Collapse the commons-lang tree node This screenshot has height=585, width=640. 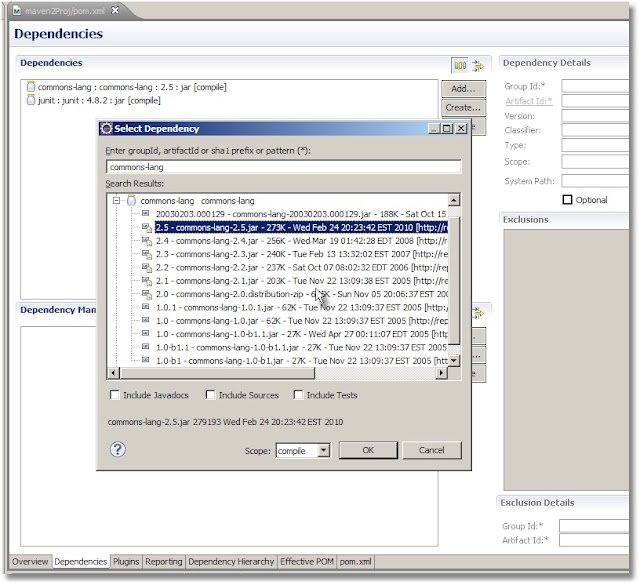[117, 200]
